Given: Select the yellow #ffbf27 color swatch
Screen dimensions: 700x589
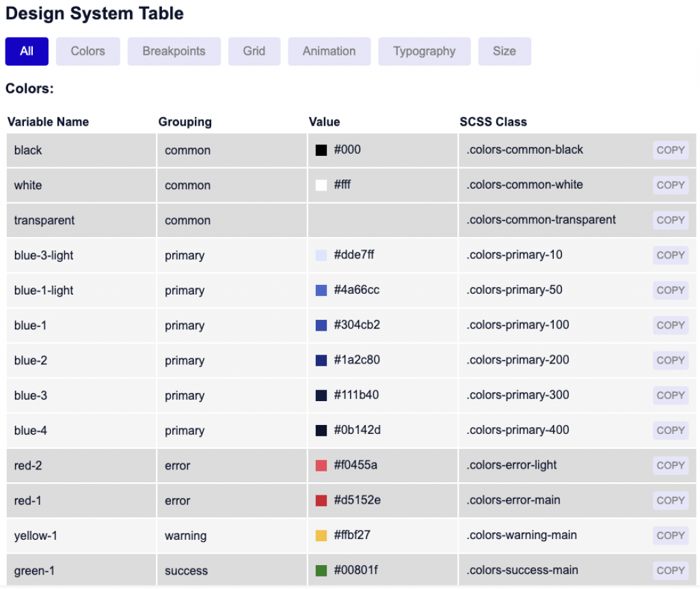Looking at the screenshot, I should click(x=321, y=536).
